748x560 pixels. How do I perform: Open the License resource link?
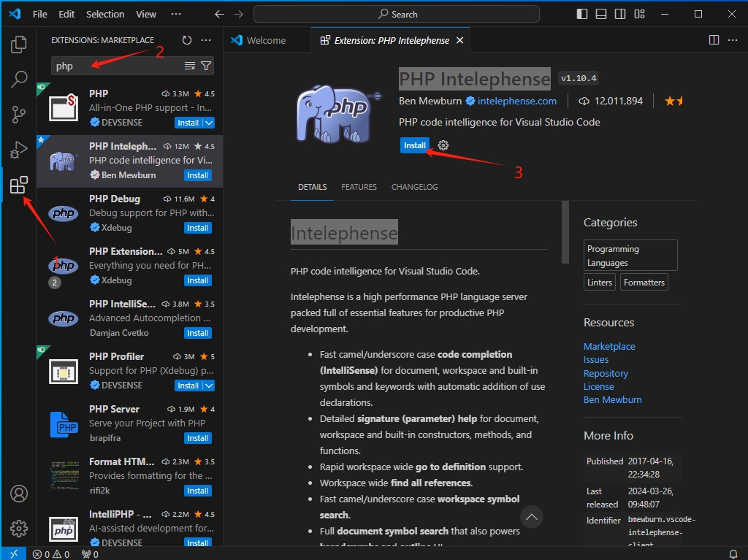(599, 386)
